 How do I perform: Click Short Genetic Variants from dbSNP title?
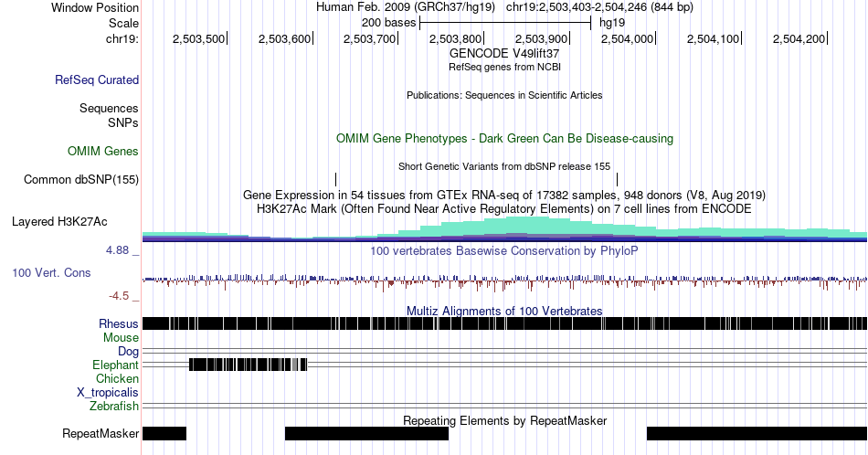pos(504,166)
